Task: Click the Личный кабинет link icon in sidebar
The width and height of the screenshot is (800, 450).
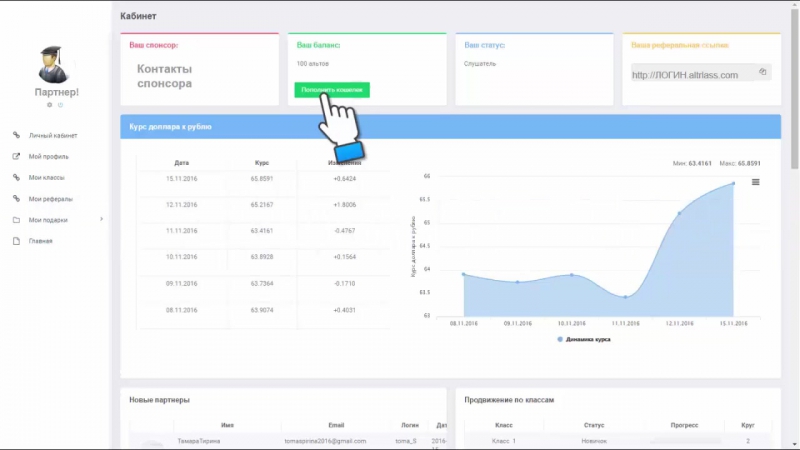Action: click(16, 135)
